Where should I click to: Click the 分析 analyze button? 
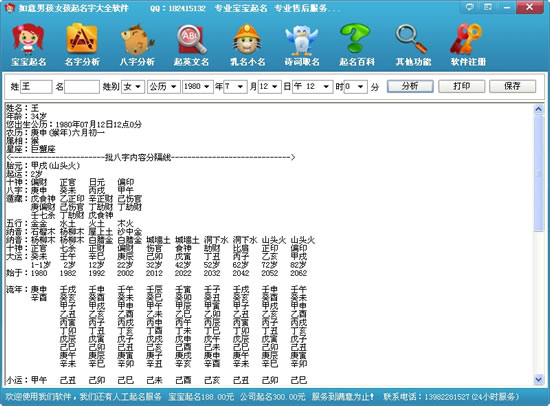[x=410, y=86]
